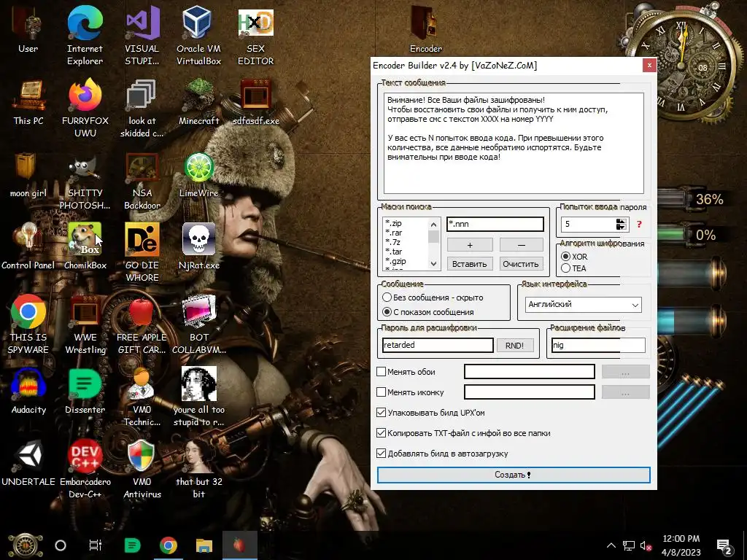Viewport: 747px width, 560px height.
Task: Select the TEA algorithm radio button
Action: click(x=566, y=268)
